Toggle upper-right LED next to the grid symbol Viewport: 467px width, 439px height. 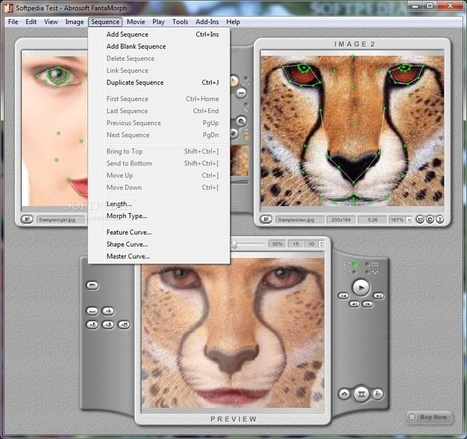(x=367, y=264)
